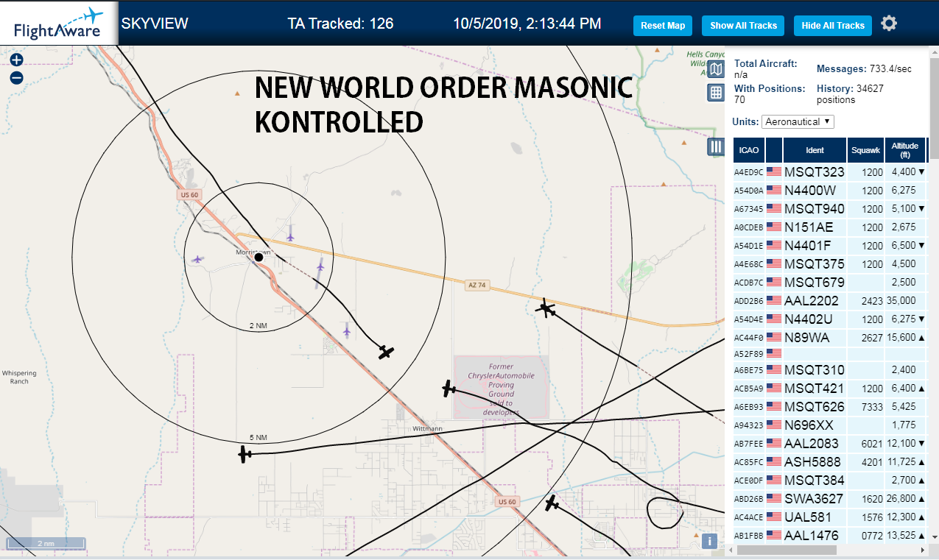This screenshot has width=939, height=560.
Task: Zoom out with the minus button
Action: (x=16, y=77)
